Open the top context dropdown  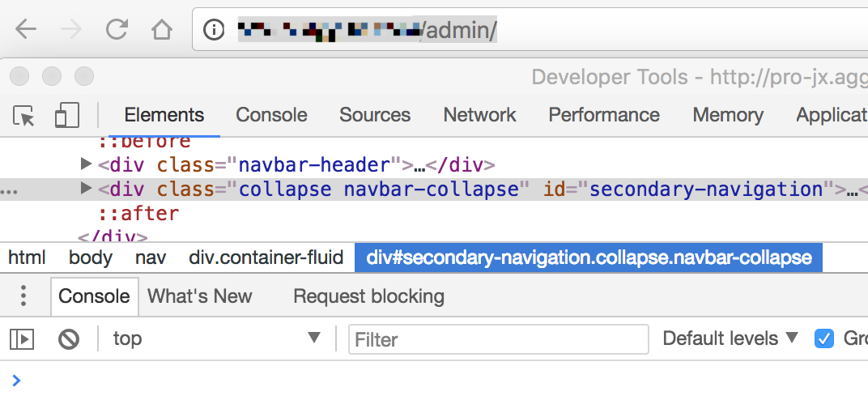(216, 338)
